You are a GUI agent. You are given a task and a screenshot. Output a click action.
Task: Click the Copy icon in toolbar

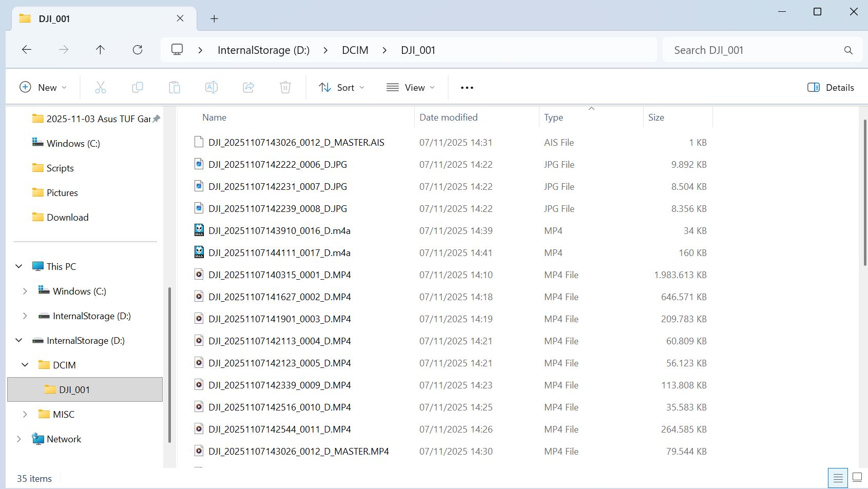138,88
